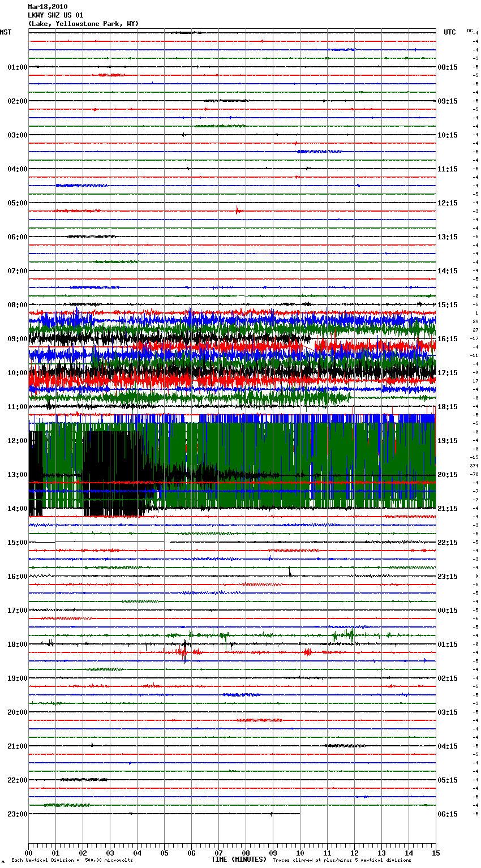The width and height of the screenshot is (481, 868).
Task: Select the 04:00 MST row label
Action: pyautogui.click(x=18, y=169)
